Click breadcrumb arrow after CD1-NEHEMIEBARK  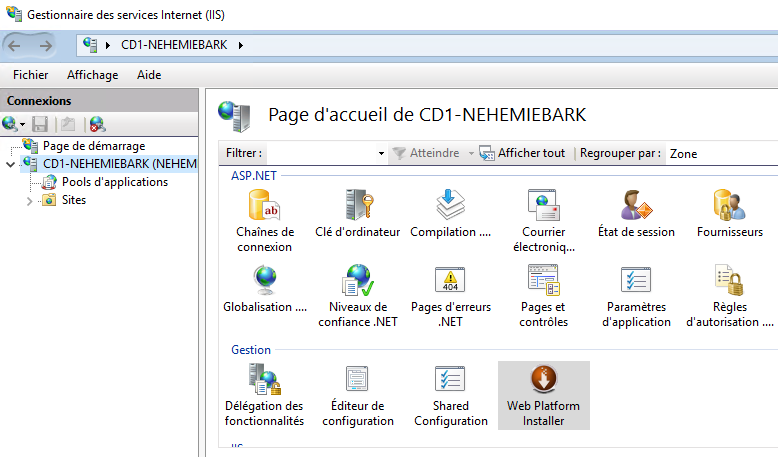(241, 45)
